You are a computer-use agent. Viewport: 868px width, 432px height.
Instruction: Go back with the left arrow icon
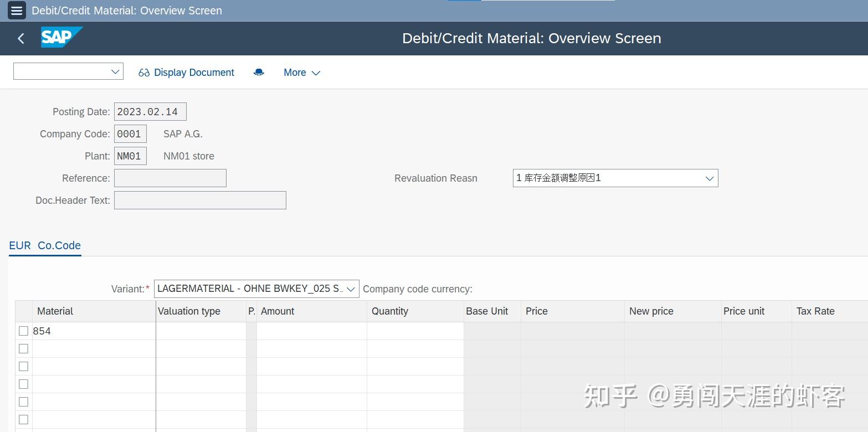(21, 38)
